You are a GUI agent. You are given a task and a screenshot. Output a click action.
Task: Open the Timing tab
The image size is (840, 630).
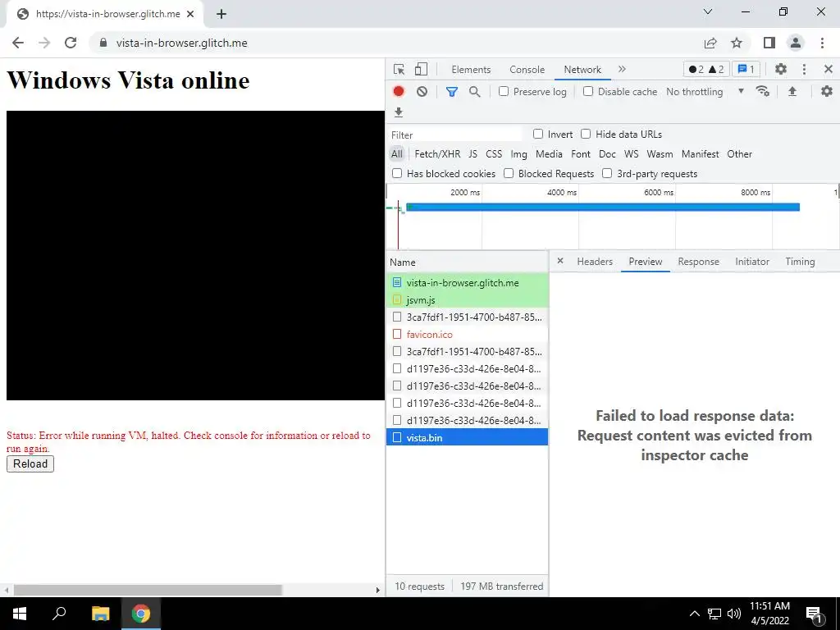pos(800,262)
